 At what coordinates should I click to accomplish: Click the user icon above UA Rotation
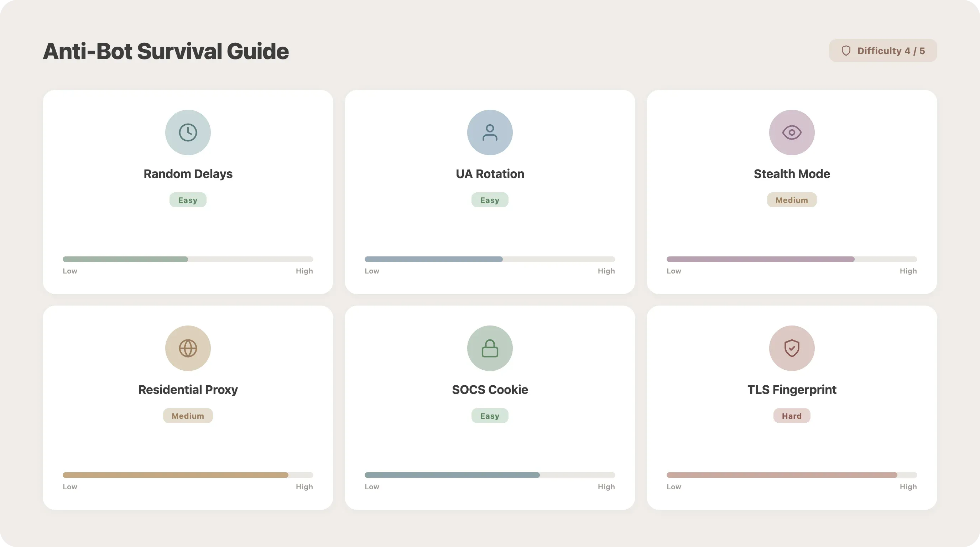click(490, 132)
